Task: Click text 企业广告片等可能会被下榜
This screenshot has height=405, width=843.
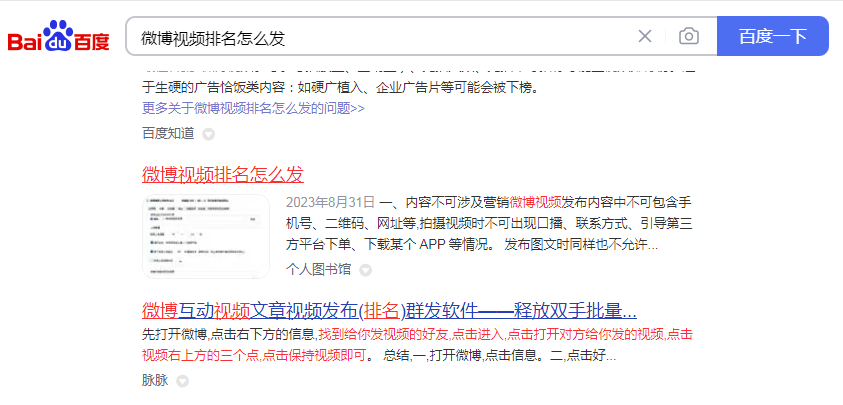Action: point(458,88)
